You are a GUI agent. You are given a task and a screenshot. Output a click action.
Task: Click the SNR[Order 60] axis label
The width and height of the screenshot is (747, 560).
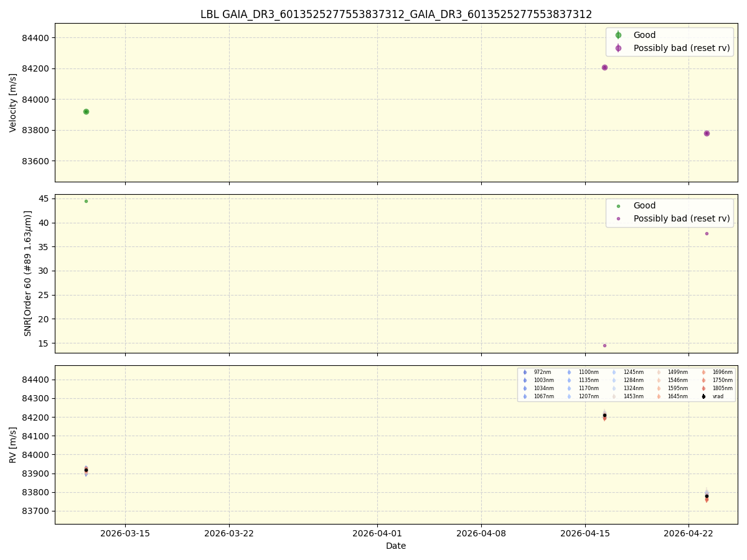pyautogui.click(x=29, y=273)
